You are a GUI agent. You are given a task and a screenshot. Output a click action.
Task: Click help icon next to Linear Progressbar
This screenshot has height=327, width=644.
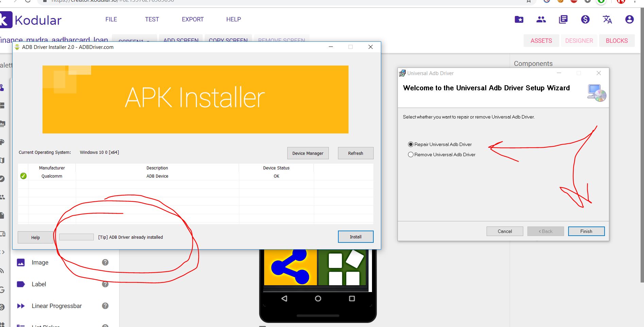(105, 306)
